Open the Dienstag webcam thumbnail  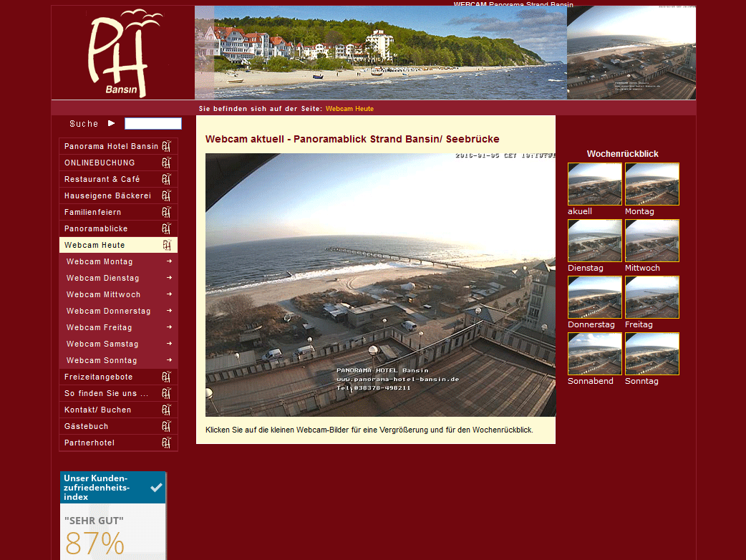(x=595, y=241)
